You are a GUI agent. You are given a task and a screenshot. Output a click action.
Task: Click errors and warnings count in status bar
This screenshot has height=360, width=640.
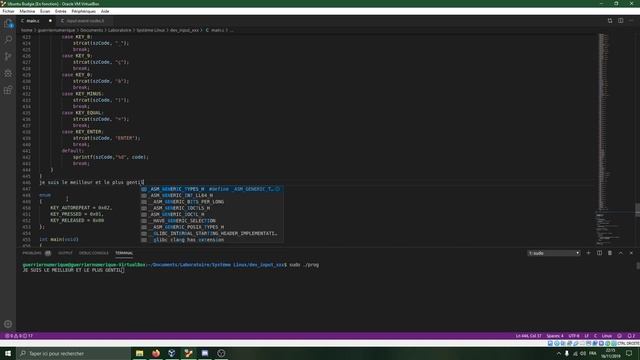[19, 336]
